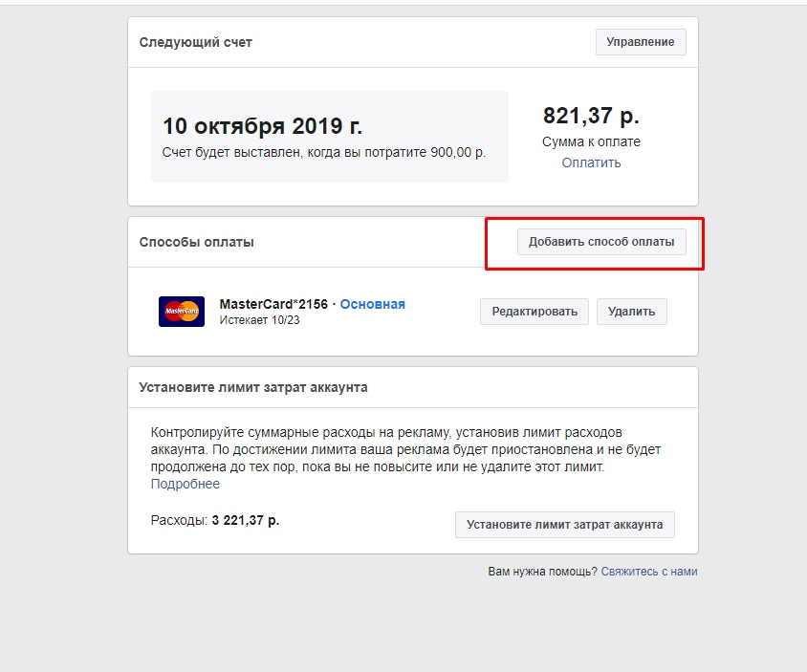Click the Оплатить link
The image size is (807, 672).
click(x=591, y=163)
